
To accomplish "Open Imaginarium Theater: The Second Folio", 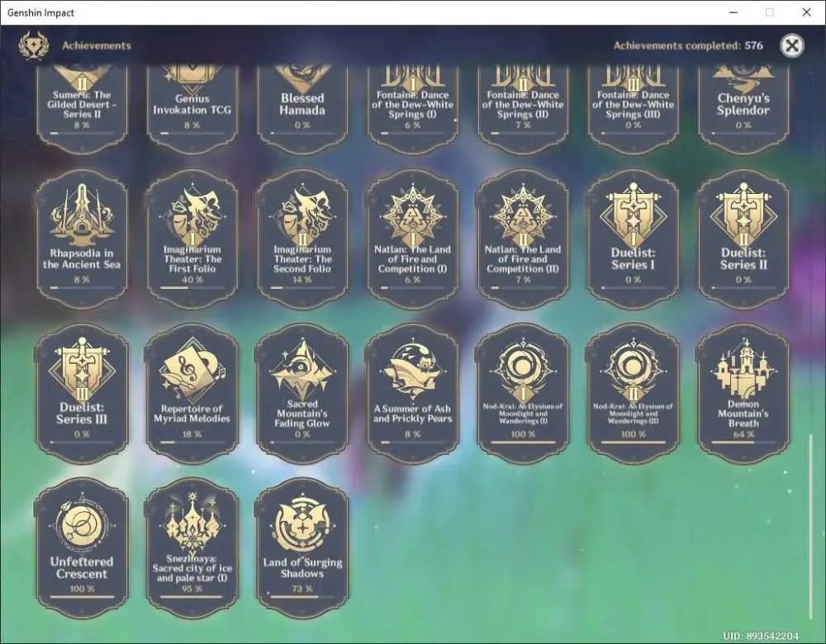I will tap(302, 239).
